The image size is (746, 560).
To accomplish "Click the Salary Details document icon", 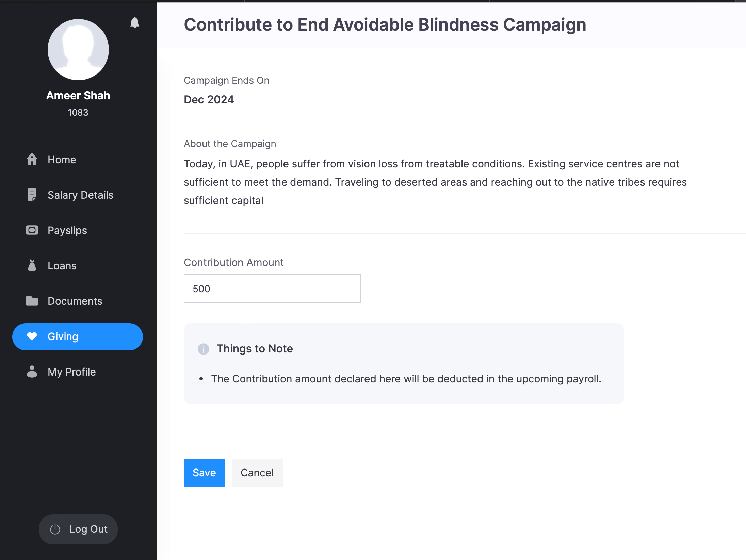I will (32, 195).
